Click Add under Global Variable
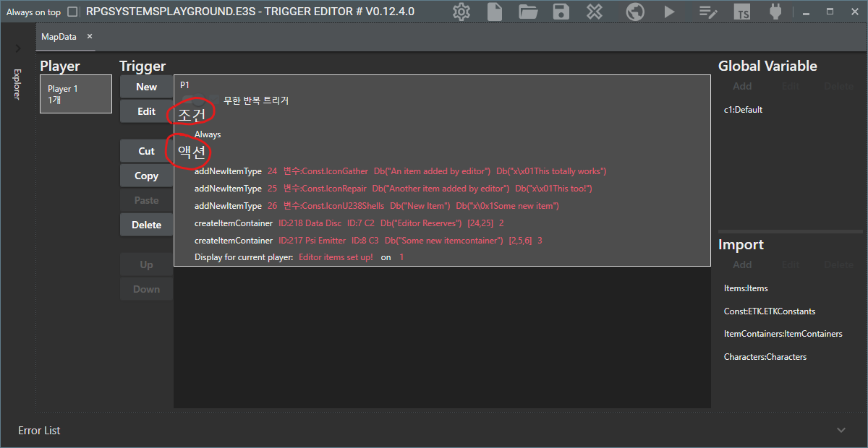Viewport: 868px width, 448px height. [x=742, y=86]
